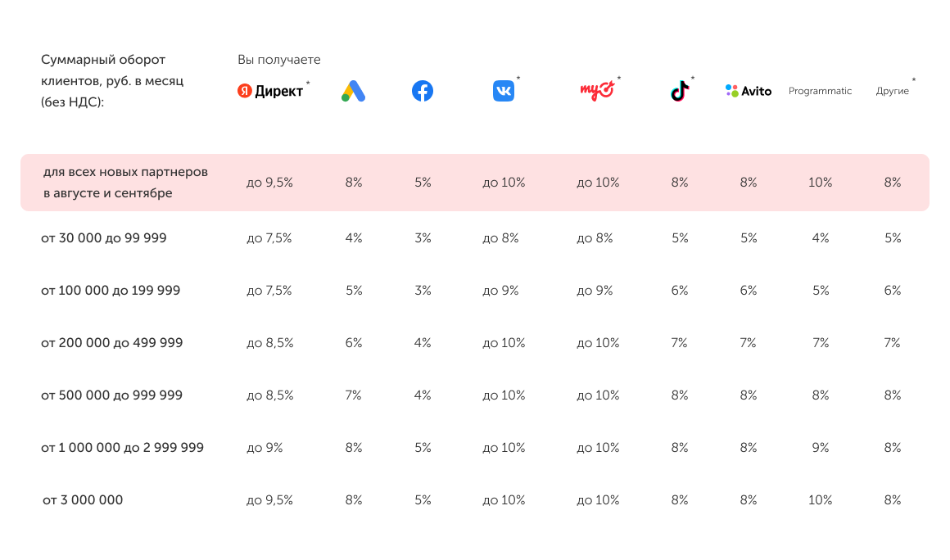Screen dimensions: 950x560
Task: Click the Google Ads logo
Action: [x=353, y=92]
